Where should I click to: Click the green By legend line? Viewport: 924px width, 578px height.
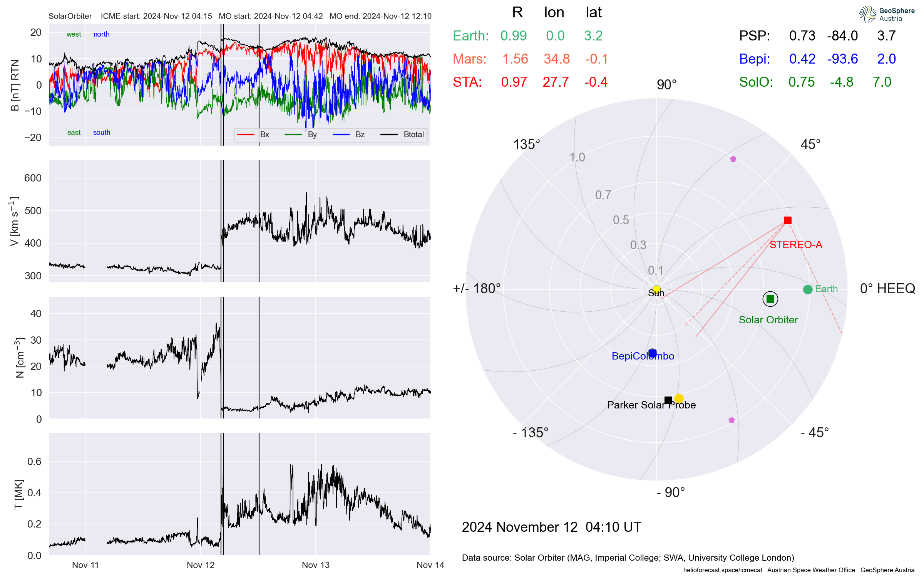[x=293, y=134]
